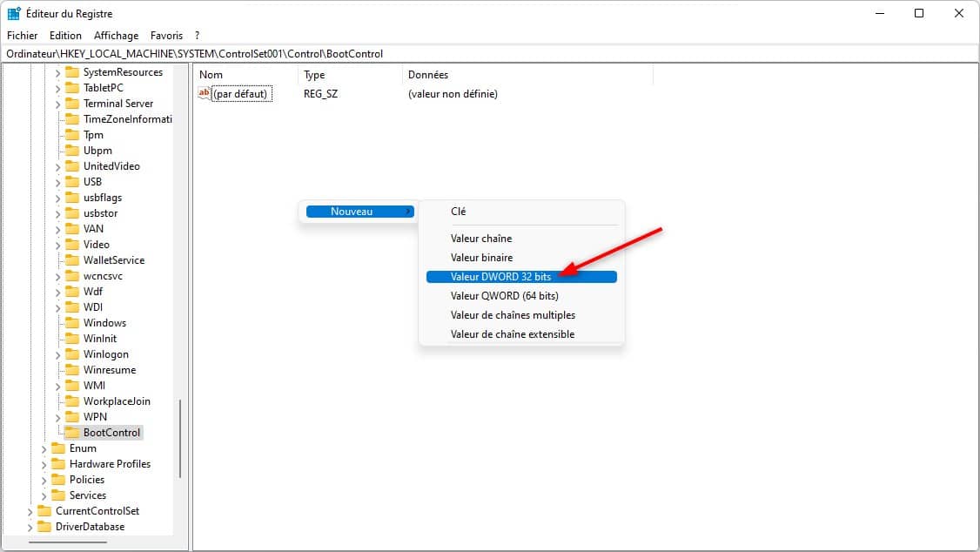The image size is (980, 552).
Task: Click the tree pane vertical scrollbar
Action: (x=181, y=439)
